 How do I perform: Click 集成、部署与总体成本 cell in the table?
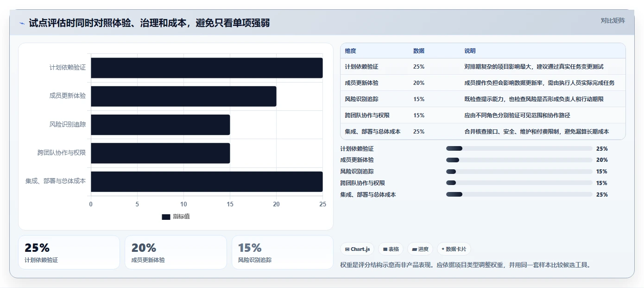(373, 132)
